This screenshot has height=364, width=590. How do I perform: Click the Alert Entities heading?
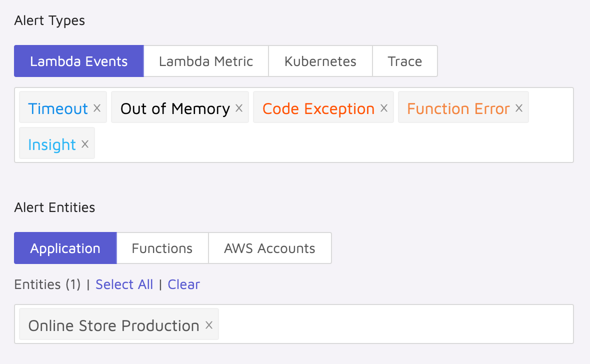[54, 207]
